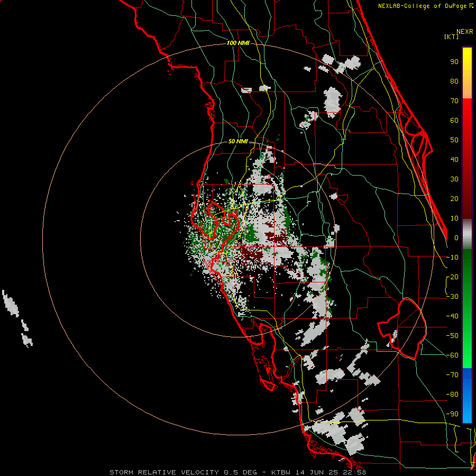This screenshot has width=476, height=476.
Task: Click the -80 knot scale label
Action: [x=452, y=395]
